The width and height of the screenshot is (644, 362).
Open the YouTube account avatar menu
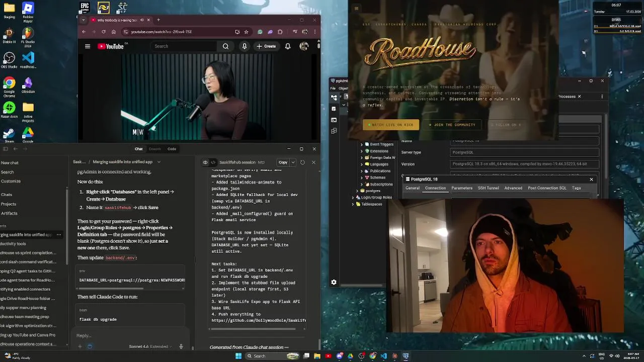click(x=304, y=46)
